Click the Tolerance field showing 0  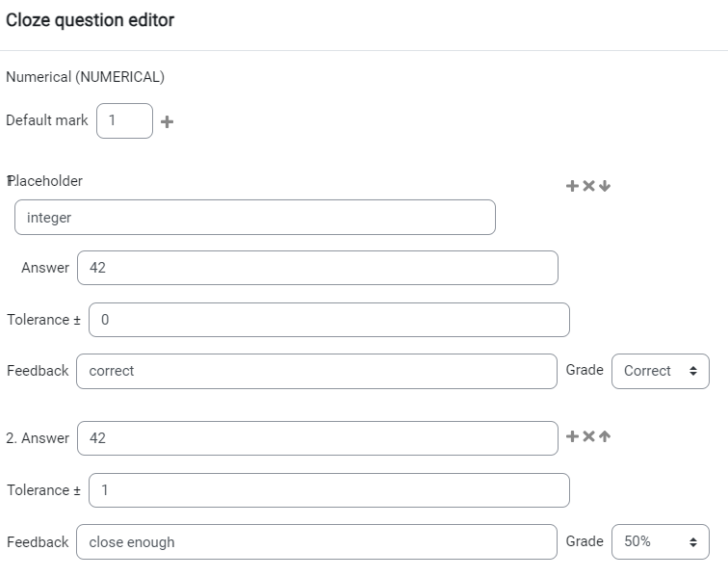tap(329, 320)
